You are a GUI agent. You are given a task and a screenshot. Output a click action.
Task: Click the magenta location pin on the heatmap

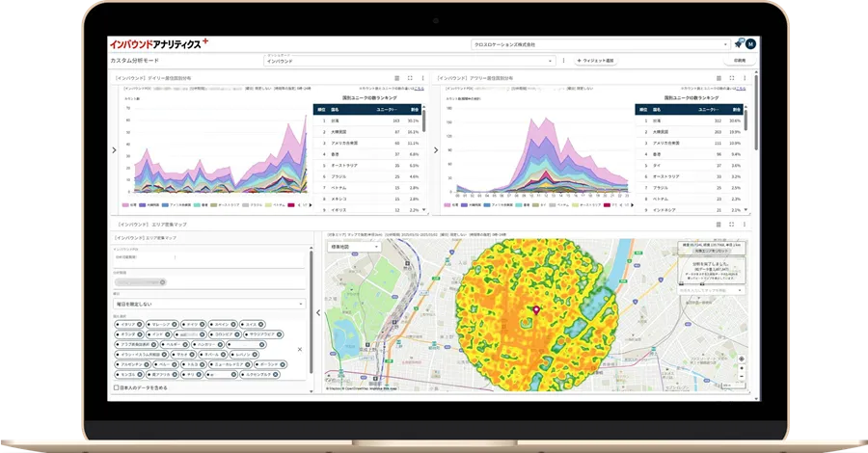tap(536, 310)
